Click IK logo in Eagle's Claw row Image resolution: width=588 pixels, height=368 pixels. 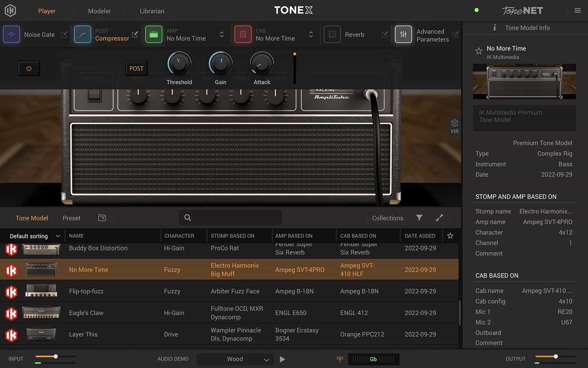tap(11, 313)
